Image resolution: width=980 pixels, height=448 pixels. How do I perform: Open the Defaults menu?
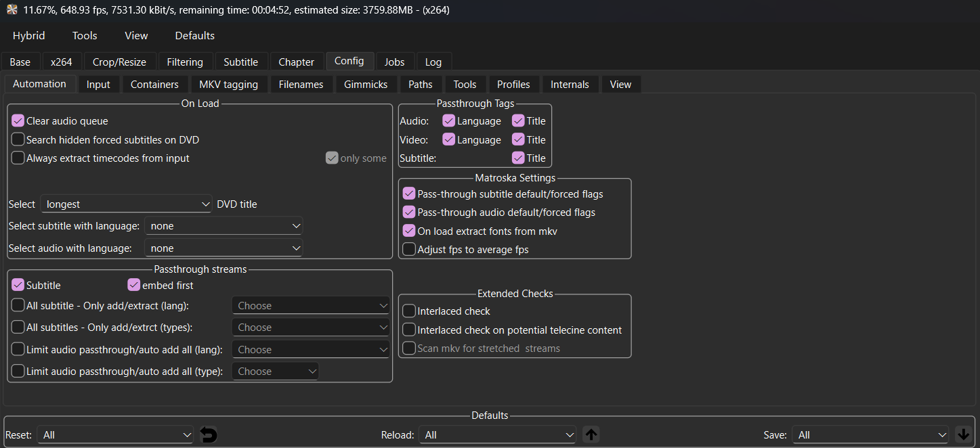(x=194, y=36)
